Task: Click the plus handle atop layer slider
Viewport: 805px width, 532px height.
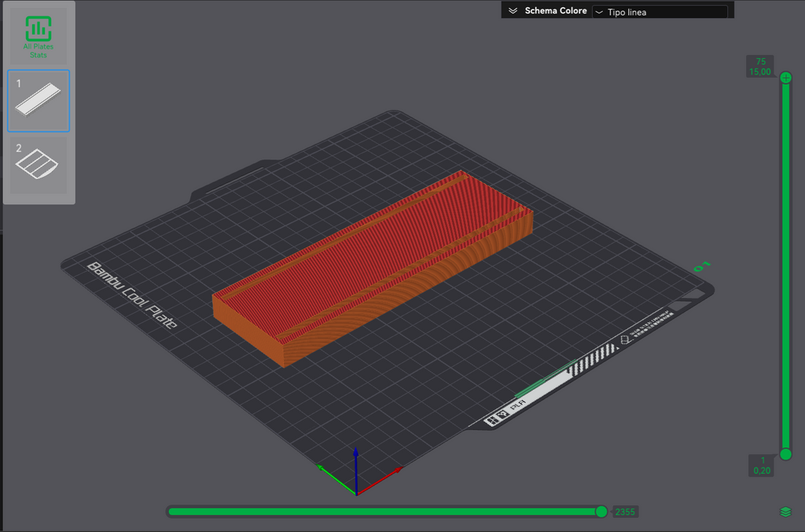Action: (x=785, y=78)
